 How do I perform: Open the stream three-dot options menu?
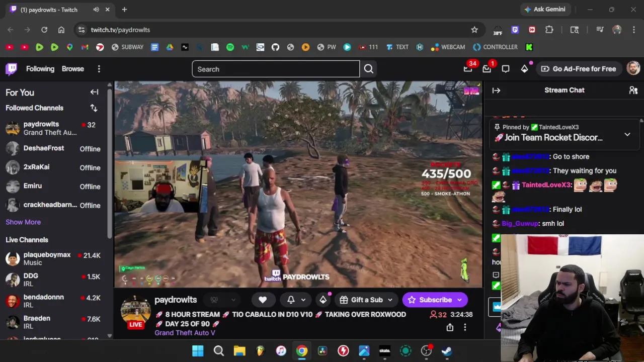465,327
